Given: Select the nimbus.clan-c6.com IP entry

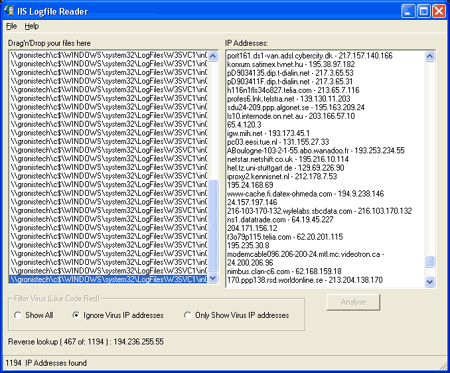Looking at the screenshot, I should coord(284,271).
